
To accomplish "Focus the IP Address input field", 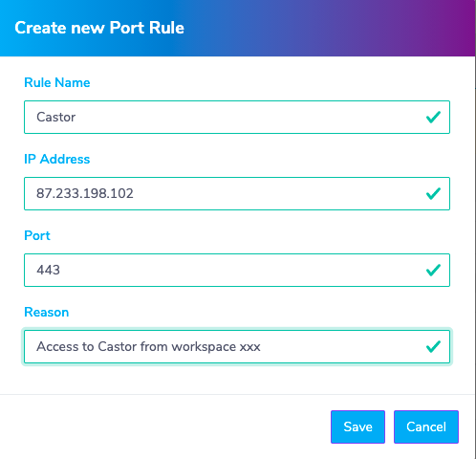I will click(x=237, y=193).
